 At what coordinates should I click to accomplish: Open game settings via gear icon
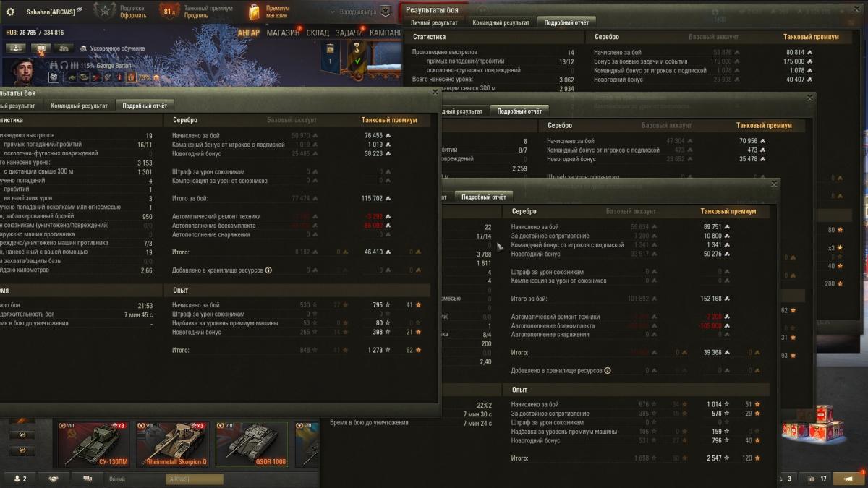(10, 12)
